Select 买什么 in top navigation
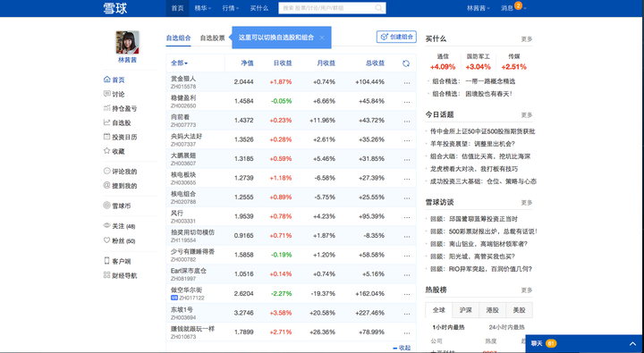Image resolution: width=644 pixels, height=353 pixels. point(259,8)
